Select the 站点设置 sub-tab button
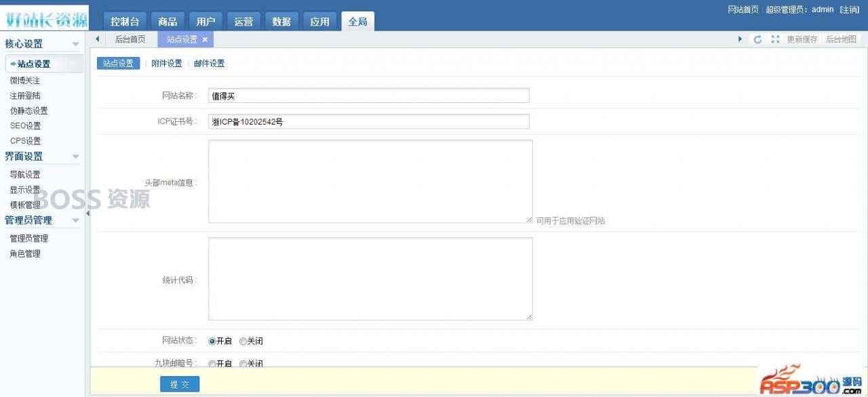The image size is (868, 397). click(118, 64)
